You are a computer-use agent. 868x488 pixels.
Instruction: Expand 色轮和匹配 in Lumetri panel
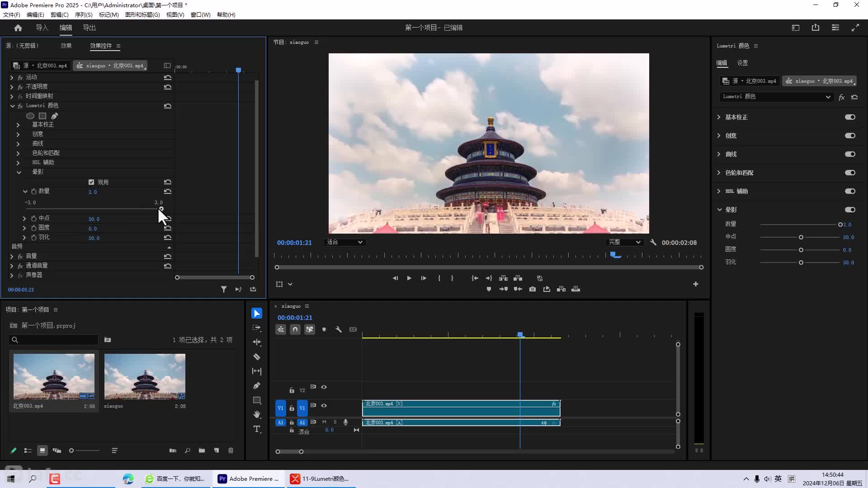(719, 173)
